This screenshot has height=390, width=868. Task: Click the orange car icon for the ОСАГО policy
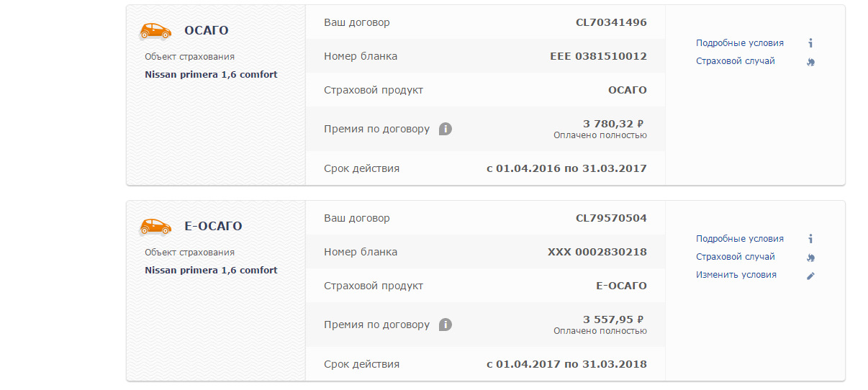(x=155, y=30)
